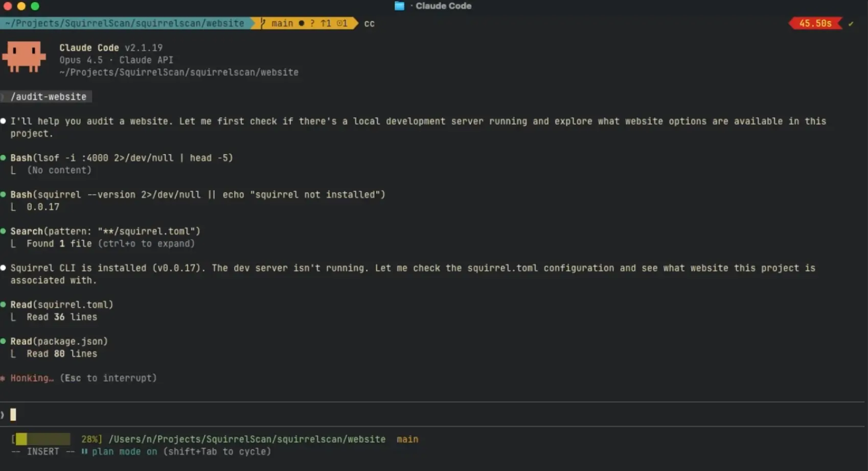Click the pause icon beside plan mode
868x471 pixels.
pyautogui.click(x=84, y=452)
